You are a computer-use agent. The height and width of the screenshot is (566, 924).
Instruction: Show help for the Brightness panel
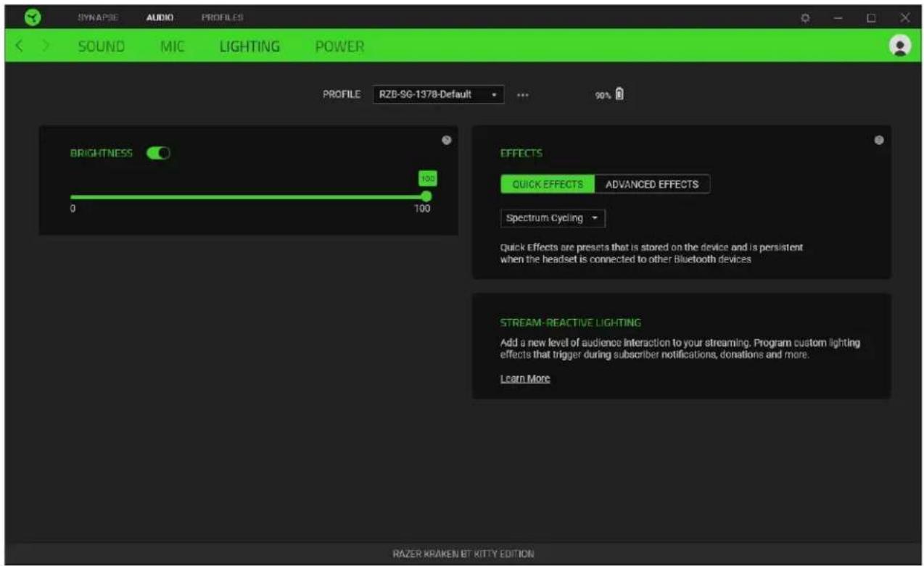click(x=446, y=140)
